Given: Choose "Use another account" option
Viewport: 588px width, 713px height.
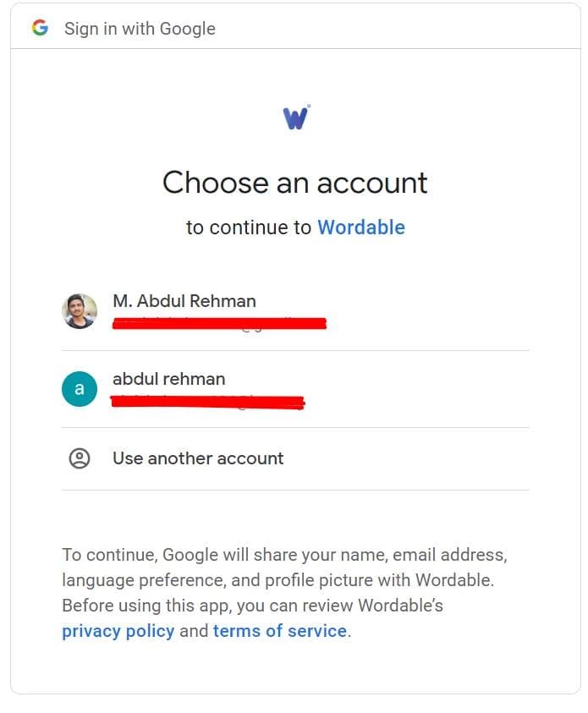Looking at the screenshot, I should click(198, 458).
